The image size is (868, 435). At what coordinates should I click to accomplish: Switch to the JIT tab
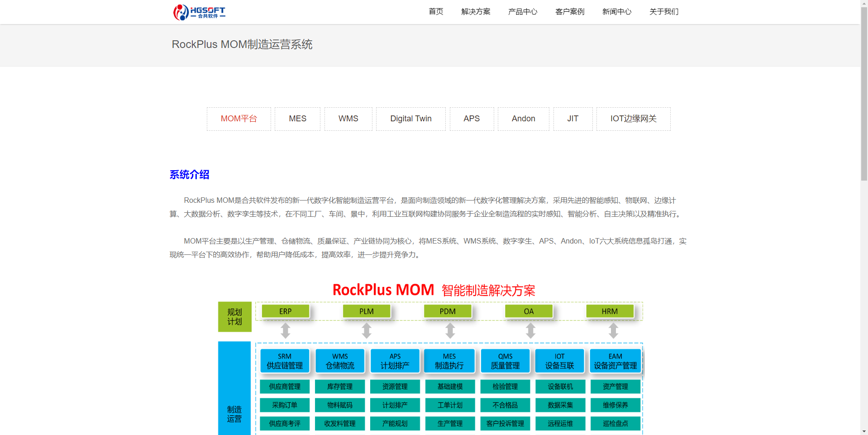[573, 119]
